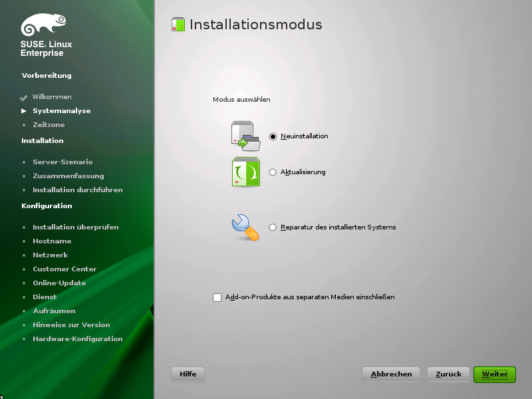
Task: Click the SUSE chameleon logo
Action: (43, 25)
